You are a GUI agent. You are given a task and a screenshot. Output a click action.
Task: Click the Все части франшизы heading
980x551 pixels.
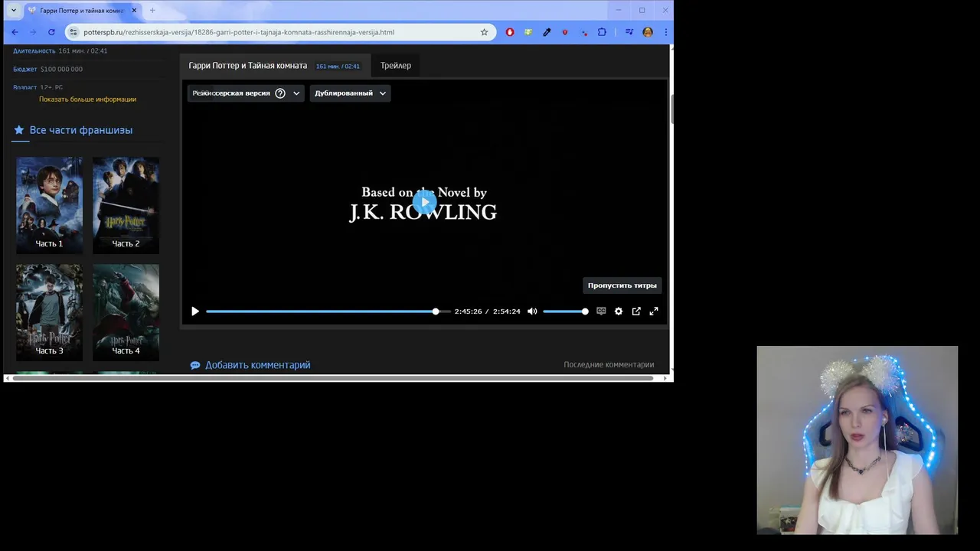pyautogui.click(x=81, y=130)
